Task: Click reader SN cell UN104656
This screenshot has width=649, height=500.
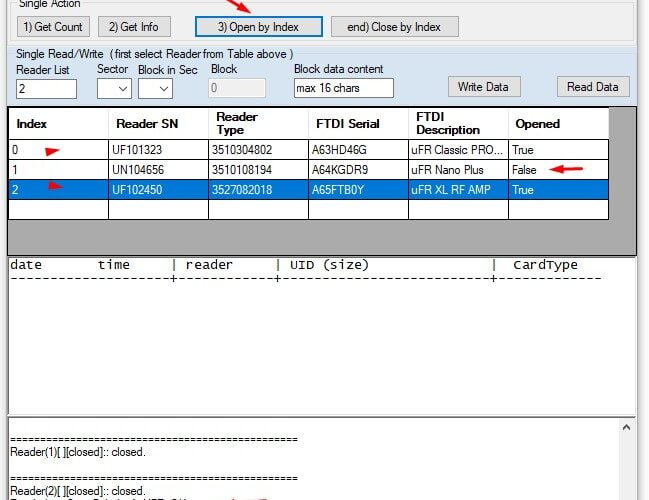Action: [x=159, y=170]
